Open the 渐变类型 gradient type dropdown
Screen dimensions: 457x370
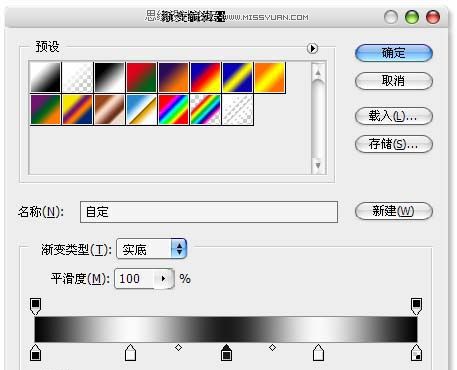152,249
